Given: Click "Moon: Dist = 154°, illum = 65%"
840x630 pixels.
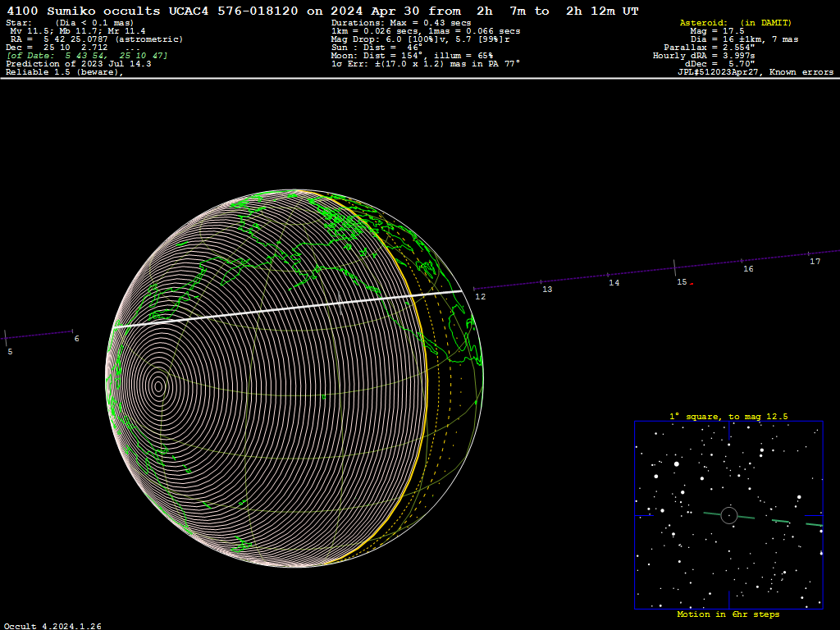Looking at the screenshot, I should (413, 56).
